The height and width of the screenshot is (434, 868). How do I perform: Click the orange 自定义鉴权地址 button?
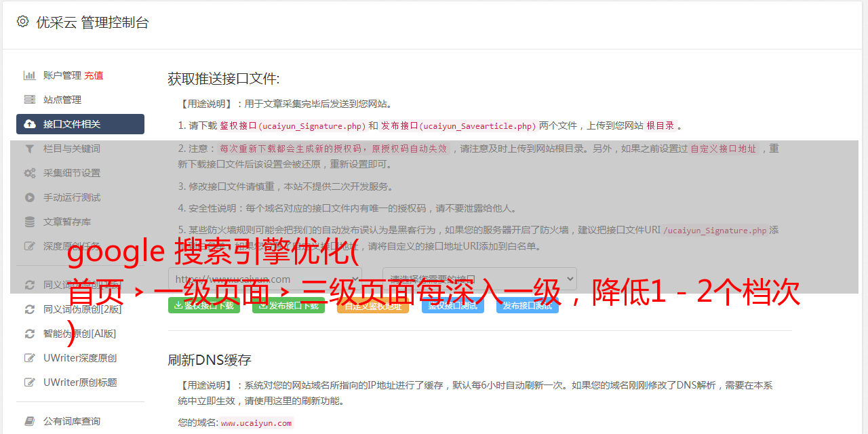click(373, 305)
